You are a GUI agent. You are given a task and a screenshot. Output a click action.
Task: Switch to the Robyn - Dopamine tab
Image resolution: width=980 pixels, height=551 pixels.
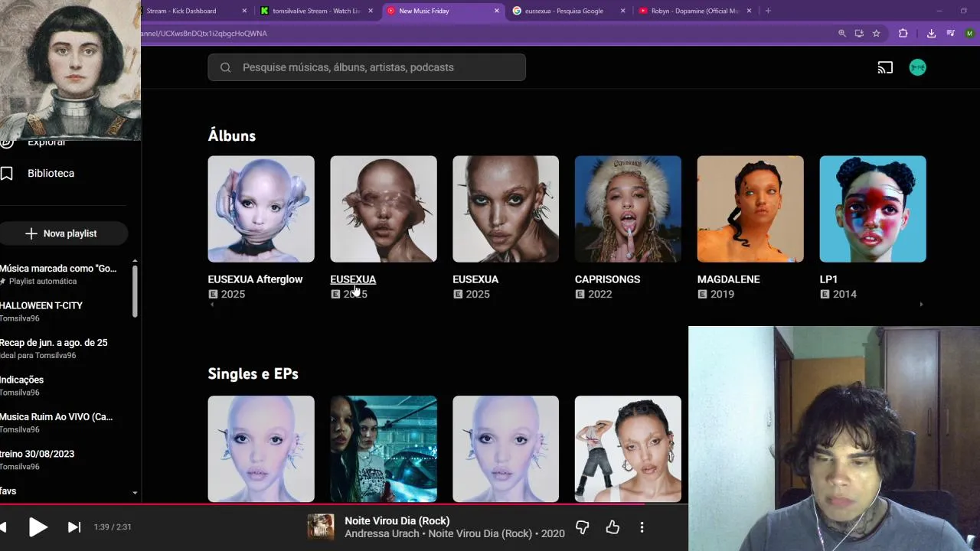coord(694,11)
